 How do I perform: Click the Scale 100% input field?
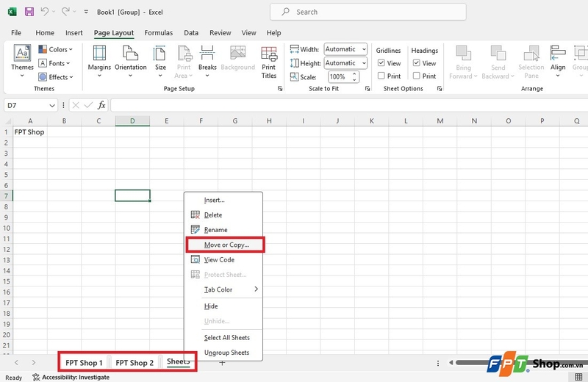click(340, 77)
